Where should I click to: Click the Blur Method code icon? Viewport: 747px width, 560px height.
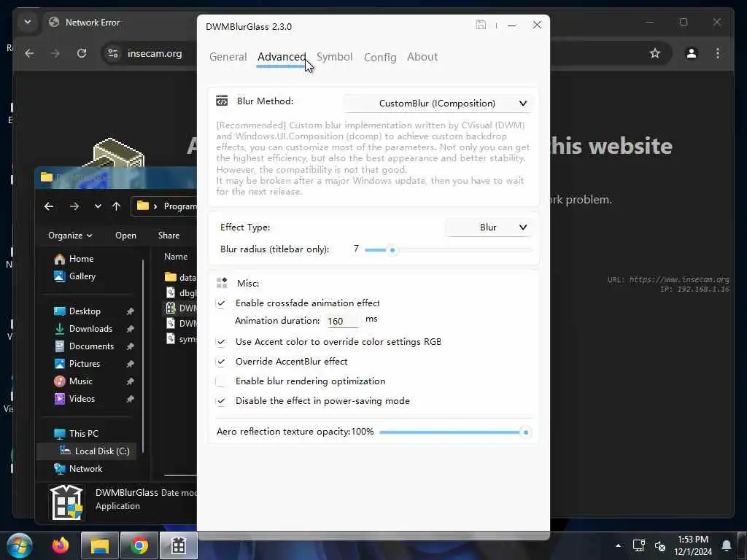pos(222,101)
